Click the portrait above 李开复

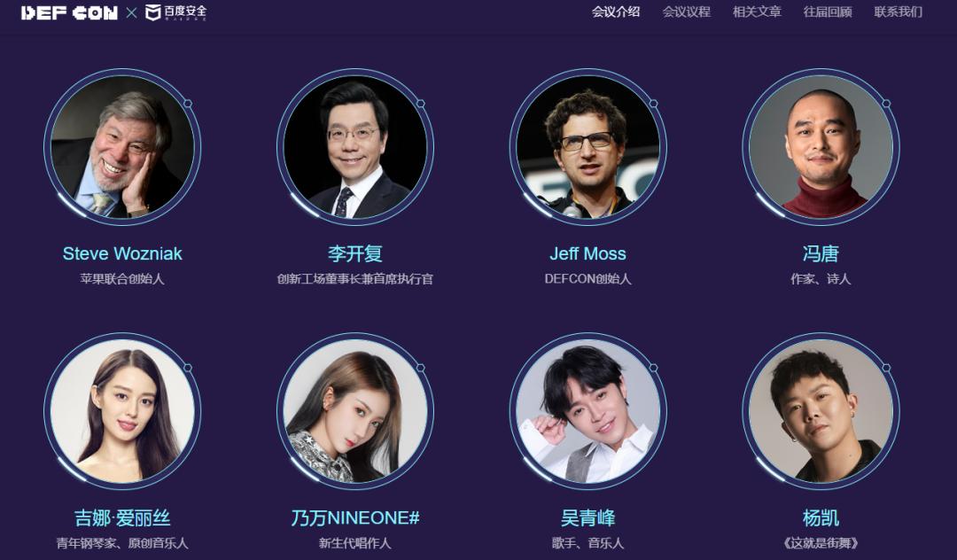coord(355,146)
